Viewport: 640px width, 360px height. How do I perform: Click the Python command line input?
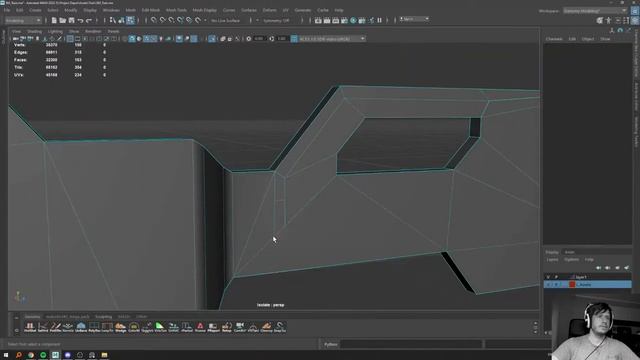click(x=411, y=344)
